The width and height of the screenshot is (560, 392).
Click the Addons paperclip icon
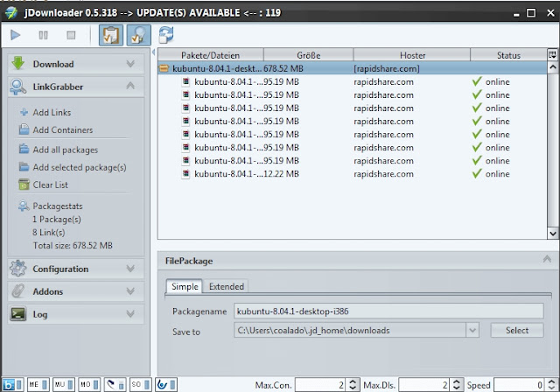click(17, 291)
